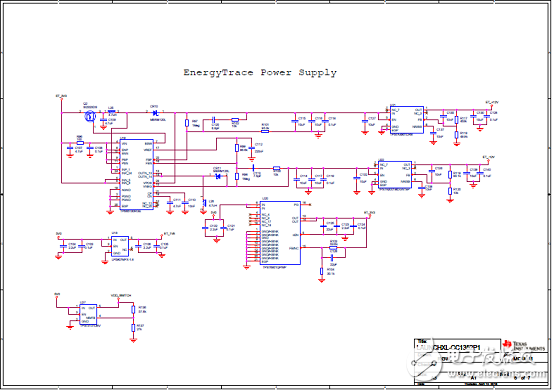Click the R126 resistor under VDD_SWITCH
Image resolution: width=554 pixels, height=390 pixels.
133,309
